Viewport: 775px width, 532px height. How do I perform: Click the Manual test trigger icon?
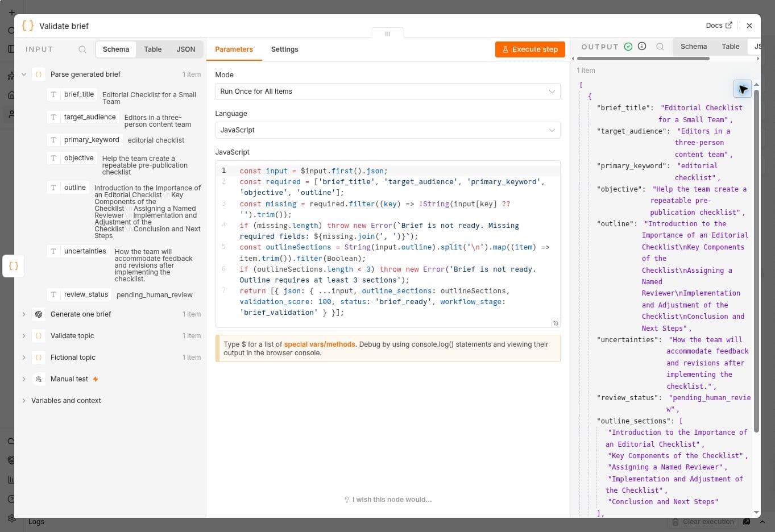pyautogui.click(x=39, y=379)
